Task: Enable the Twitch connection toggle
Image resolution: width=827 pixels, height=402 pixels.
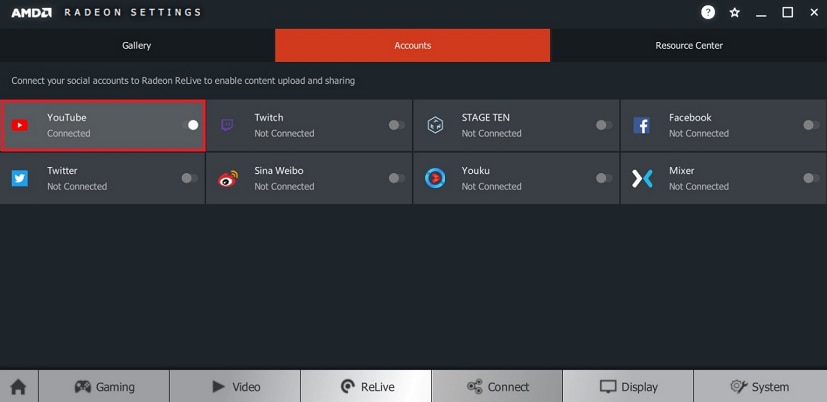Action: click(x=397, y=125)
